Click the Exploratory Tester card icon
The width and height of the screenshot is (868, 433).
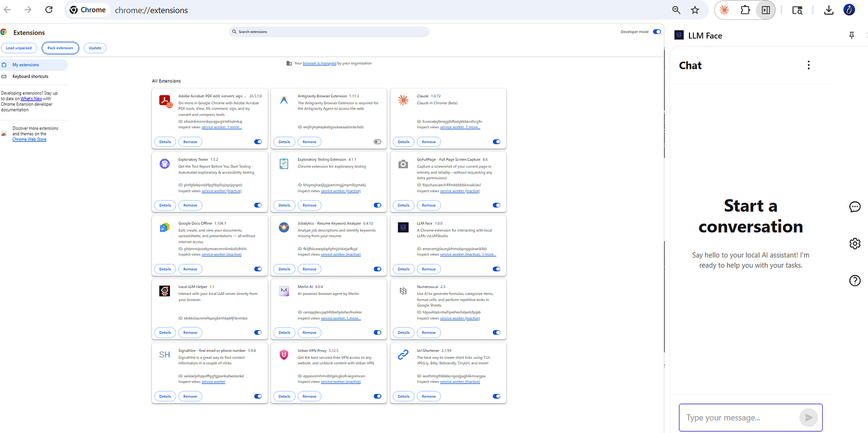(165, 164)
